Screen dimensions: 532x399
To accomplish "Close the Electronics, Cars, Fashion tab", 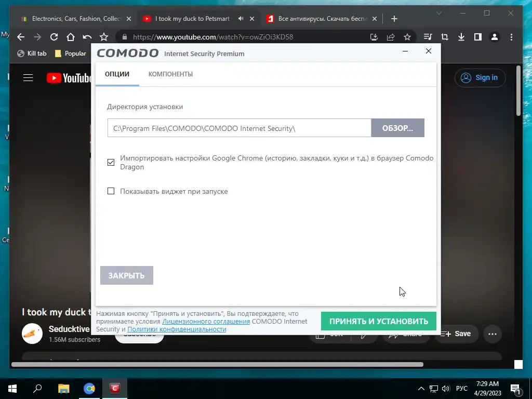I will pos(129,19).
